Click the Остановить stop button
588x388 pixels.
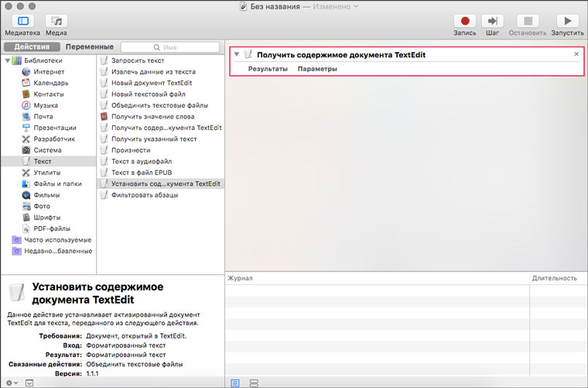(x=528, y=21)
